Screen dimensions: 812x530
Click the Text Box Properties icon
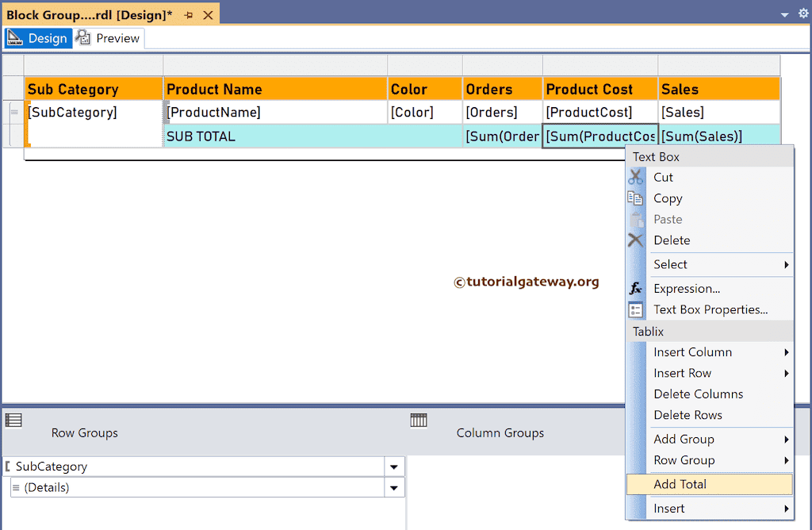coord(635,309)
